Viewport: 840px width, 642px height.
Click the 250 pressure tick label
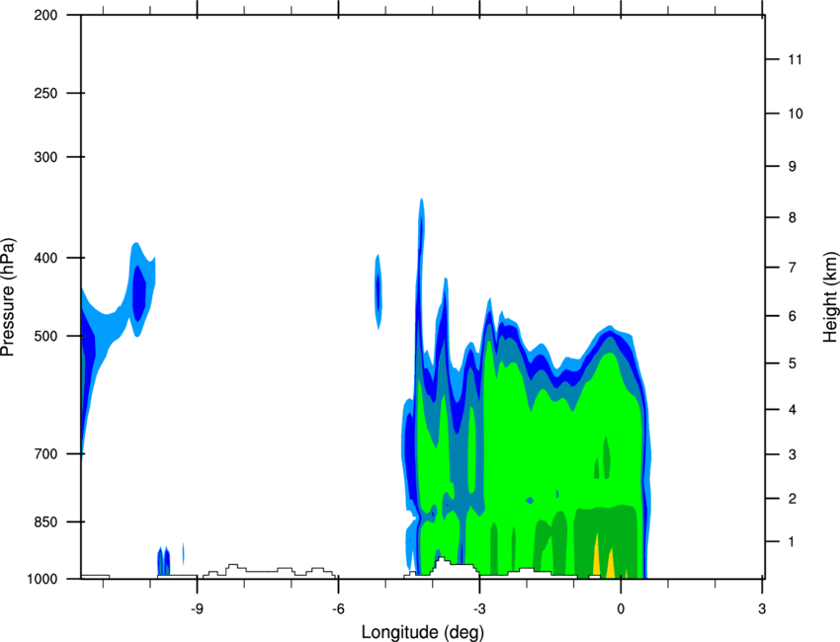pos(45,93)
